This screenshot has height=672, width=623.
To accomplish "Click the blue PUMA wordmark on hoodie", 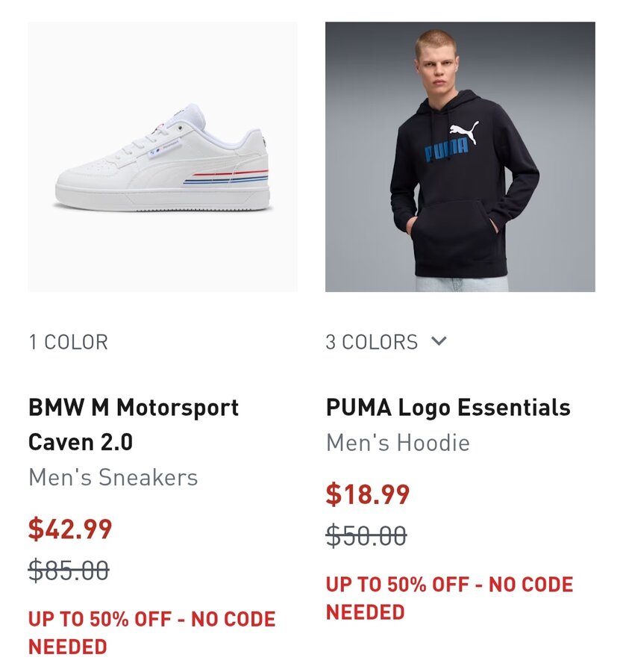I will (445, 150).
